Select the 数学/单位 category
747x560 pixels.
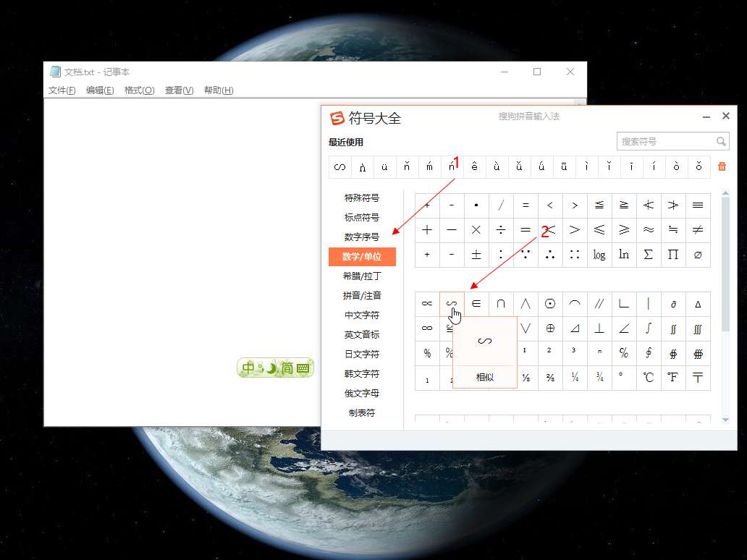pos(362,257)
